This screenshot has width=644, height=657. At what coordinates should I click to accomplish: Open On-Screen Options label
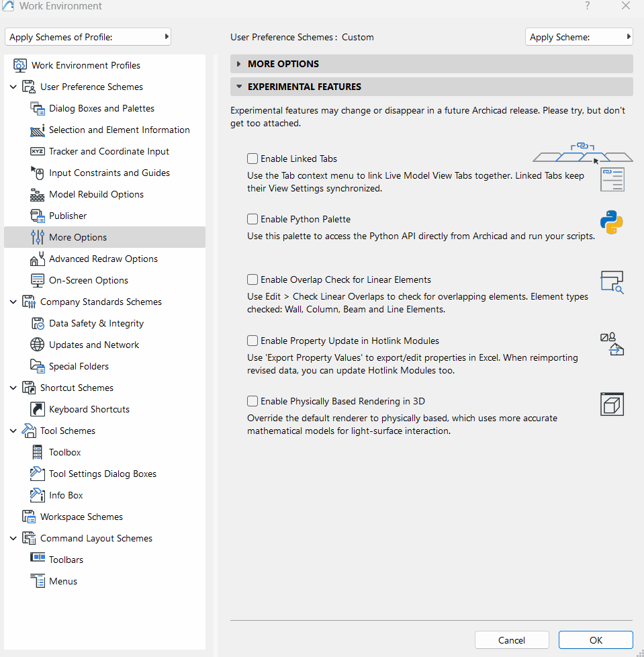coord(89,280)
